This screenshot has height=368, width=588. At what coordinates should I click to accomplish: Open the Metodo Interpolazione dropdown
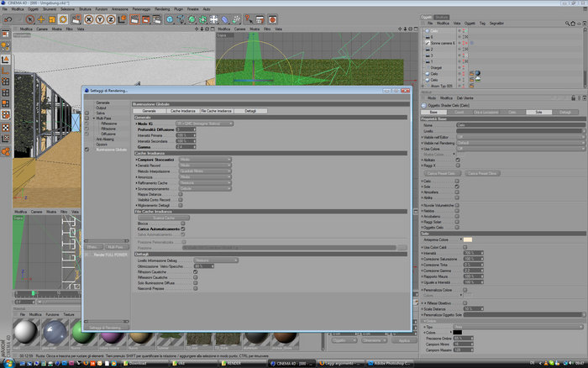205,171
